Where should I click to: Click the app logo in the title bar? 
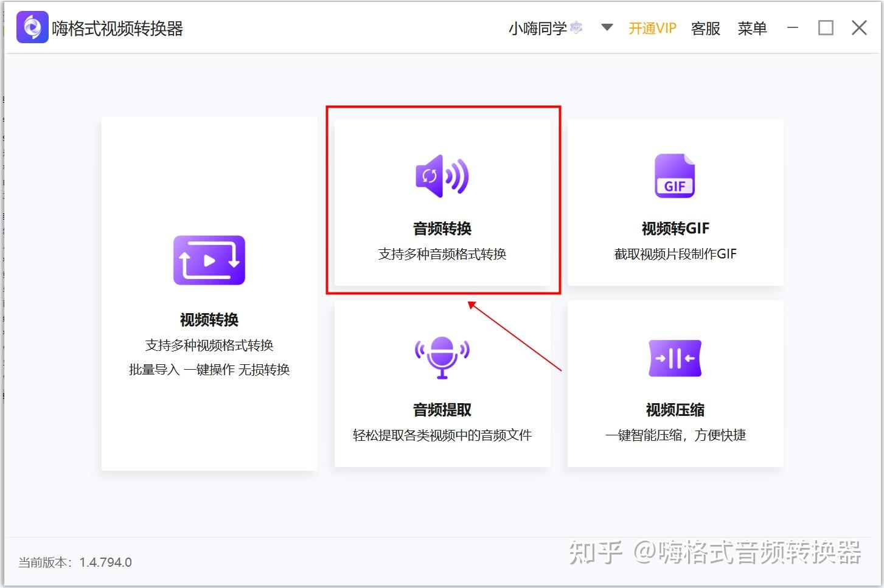[x=32, y=27]
